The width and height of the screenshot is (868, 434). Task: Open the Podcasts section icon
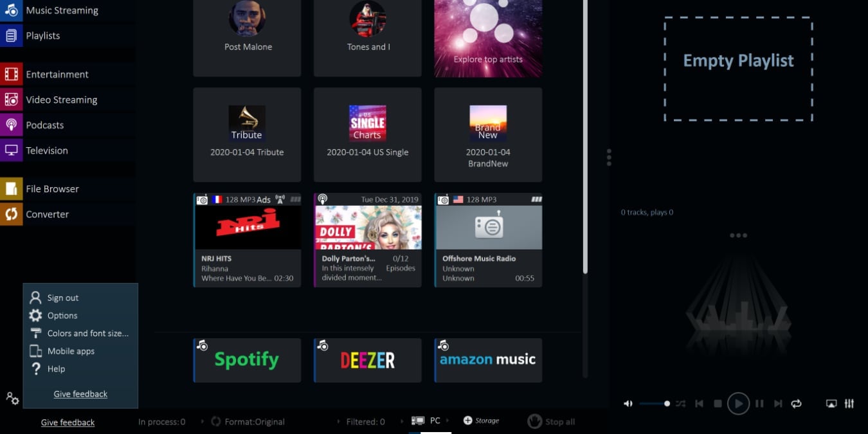point(10,125)
